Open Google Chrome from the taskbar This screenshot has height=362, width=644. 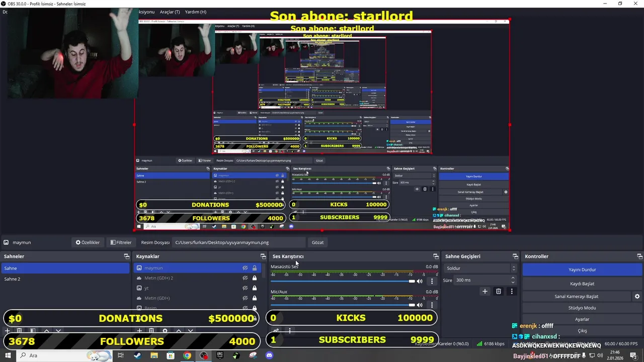tap(187, 355)
